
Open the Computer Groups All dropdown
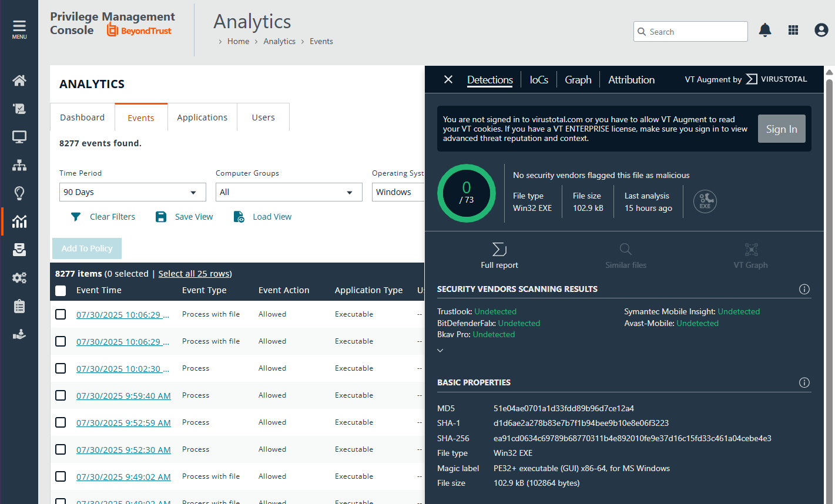289,192
